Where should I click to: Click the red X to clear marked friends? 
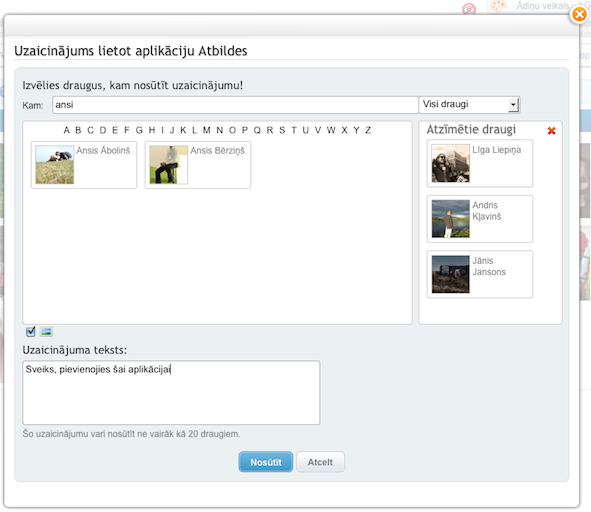(551, 131)
